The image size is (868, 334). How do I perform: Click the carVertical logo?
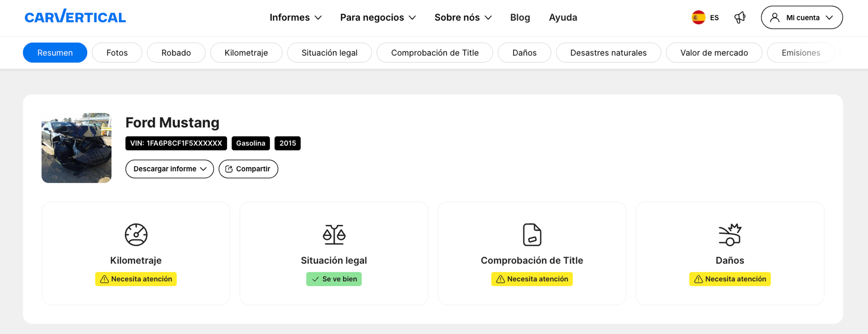pyautogui.click(x=75, y=17)
